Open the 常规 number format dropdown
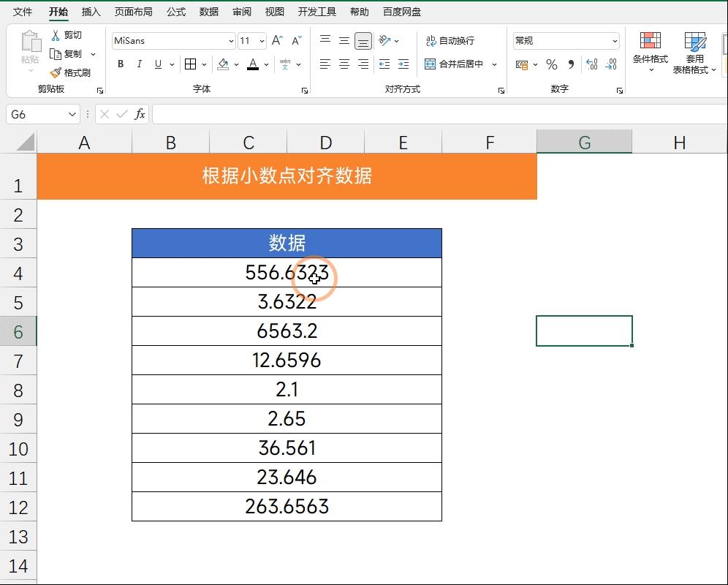Image resolution: width=728 pixels, height=585 pixels. pos(614,40)
